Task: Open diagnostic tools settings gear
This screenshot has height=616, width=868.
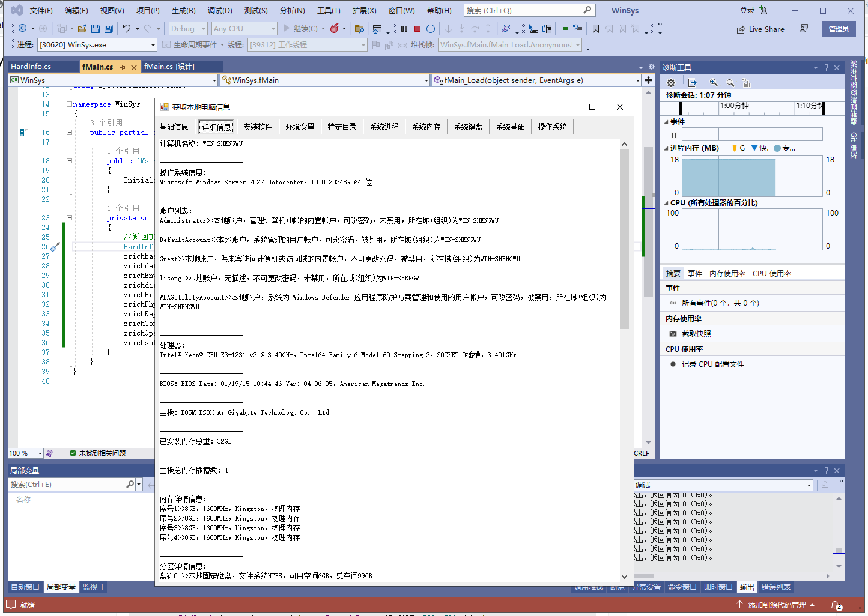Action: point(671,83)
